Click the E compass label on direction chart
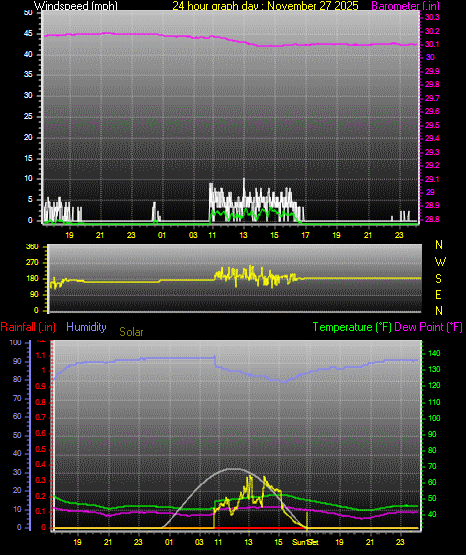This screenshot has height=555, width=466. [x=438, y=294]
